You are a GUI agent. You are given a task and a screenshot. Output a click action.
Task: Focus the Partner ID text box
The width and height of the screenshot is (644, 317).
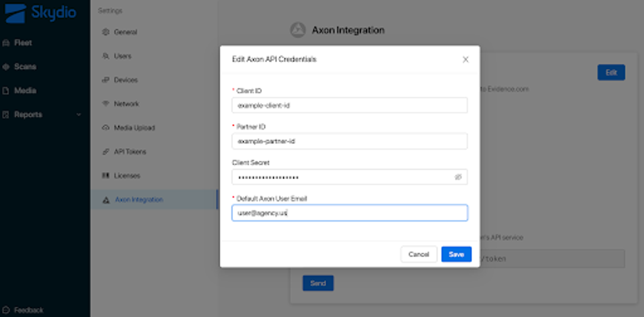tap(349, 141)
